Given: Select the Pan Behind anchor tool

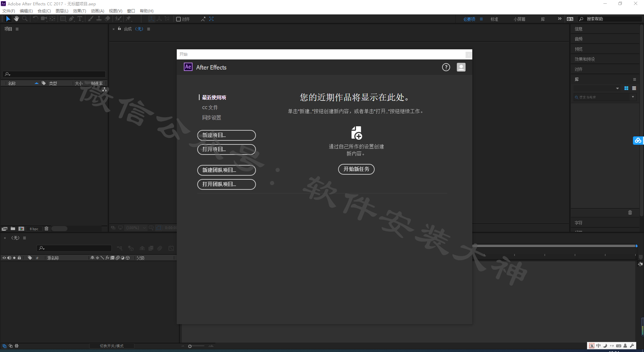Looking at the screenshot, I should (53, 19).
